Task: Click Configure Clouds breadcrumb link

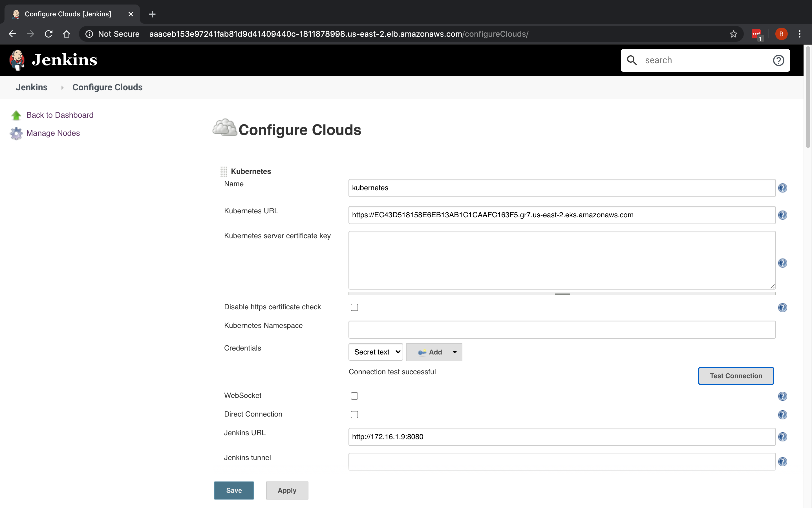Action: (107, 87)
